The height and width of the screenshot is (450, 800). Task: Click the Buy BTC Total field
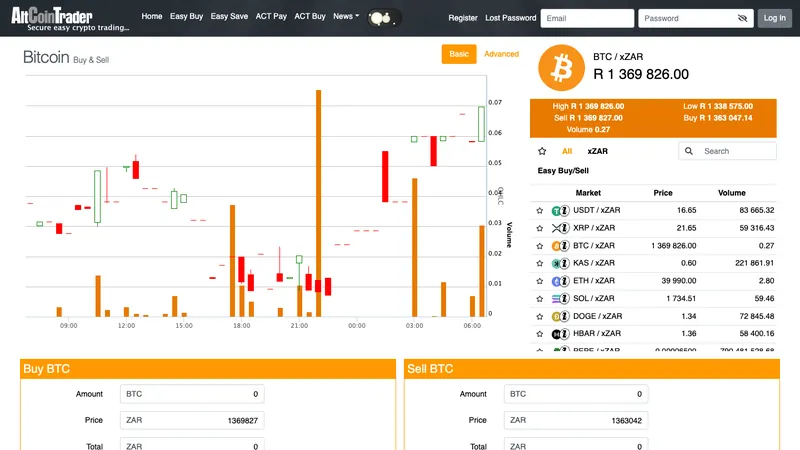pyautogui.click(x=192, y=446)
